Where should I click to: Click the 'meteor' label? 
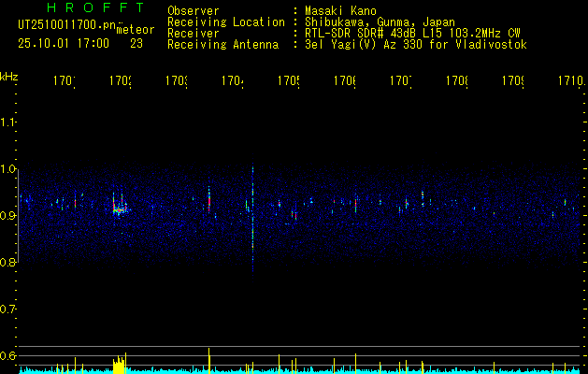point(136,30)
